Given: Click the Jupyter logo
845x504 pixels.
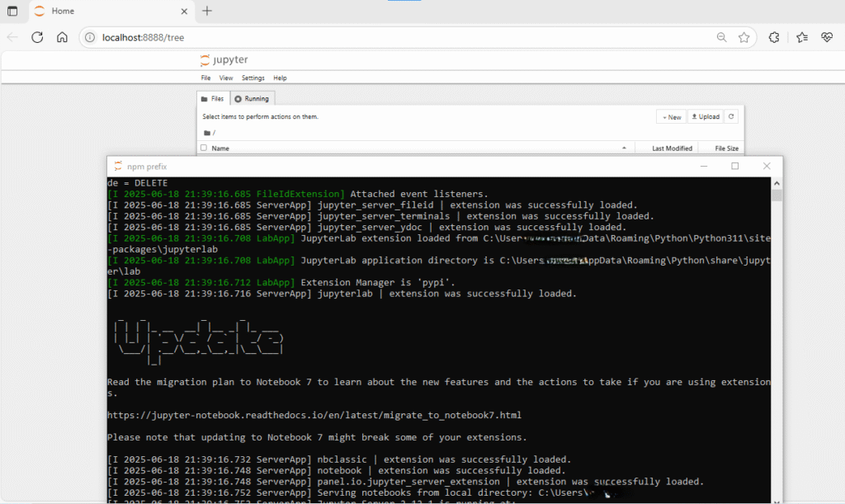Looking at the screenshot, I should pos(224,59).
